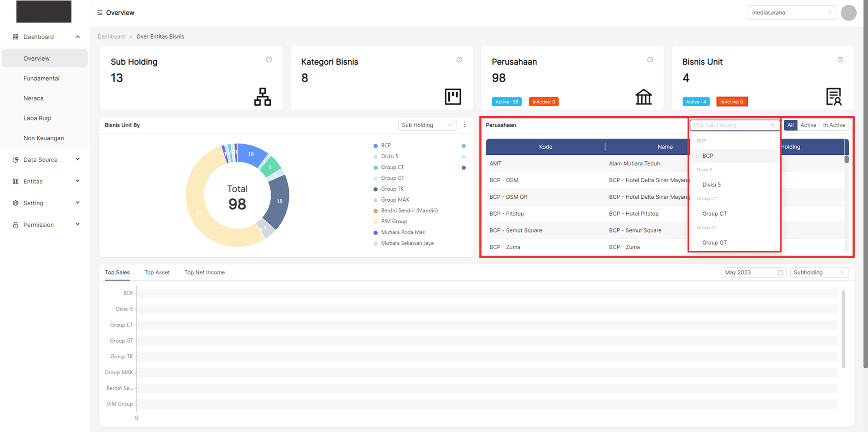Image resolution: width=868 pixels, height=432 pixels.
Task: Switch Perusahaan filter to In Active
Action: [x=834, y=125]
